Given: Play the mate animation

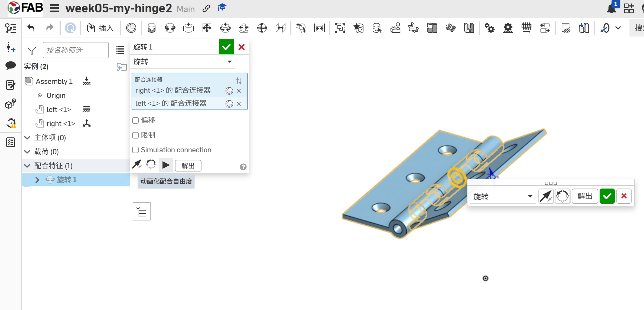Looking at the screenshot, I should (x=166, y=165).
